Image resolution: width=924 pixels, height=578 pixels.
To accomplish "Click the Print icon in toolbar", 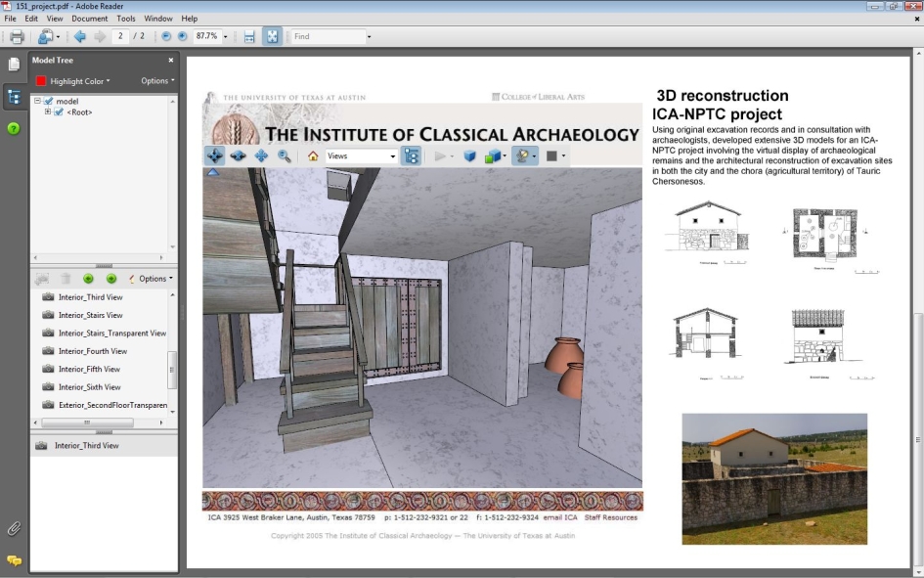I will 17,36.
